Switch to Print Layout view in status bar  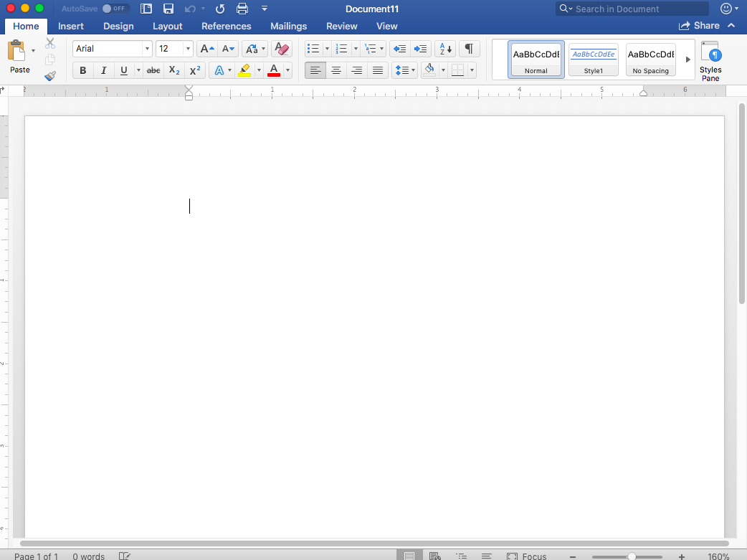(x=409, y=556)
